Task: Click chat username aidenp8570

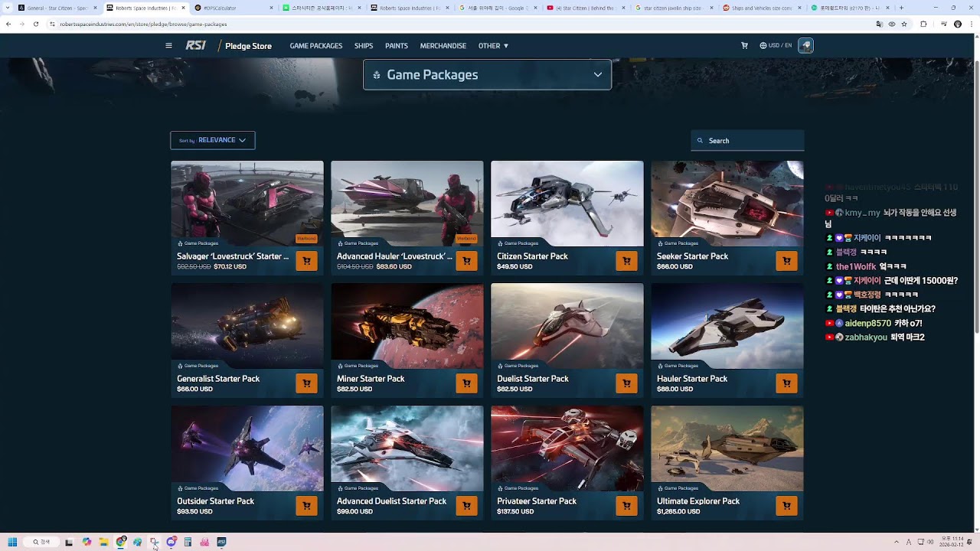Action: (867, 323)
